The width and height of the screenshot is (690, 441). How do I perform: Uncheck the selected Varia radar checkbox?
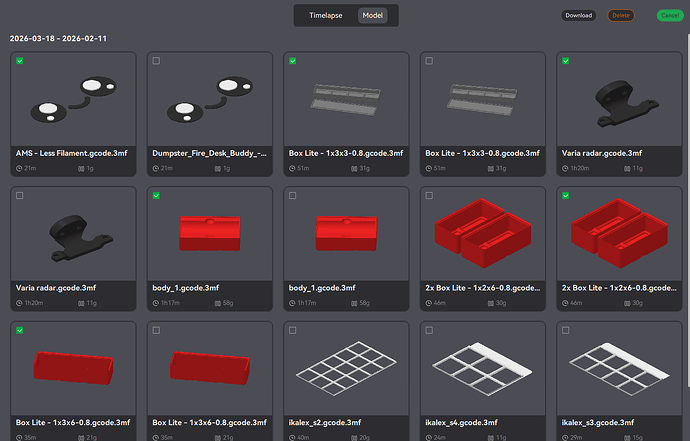click(565, 61)
